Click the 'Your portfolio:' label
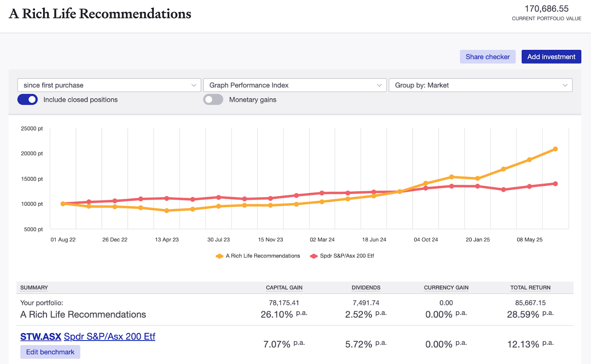This screenshot has height=364, width=591. click(42, 303)
